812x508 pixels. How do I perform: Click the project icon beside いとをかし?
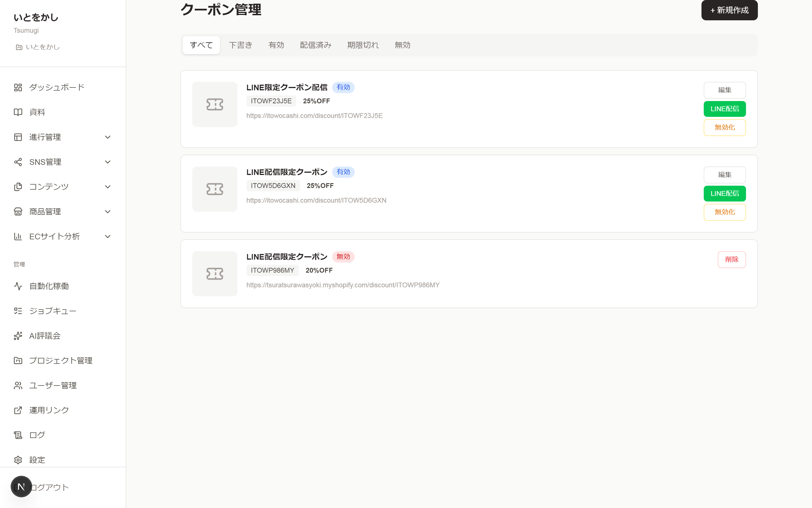(x=19, y=47)
